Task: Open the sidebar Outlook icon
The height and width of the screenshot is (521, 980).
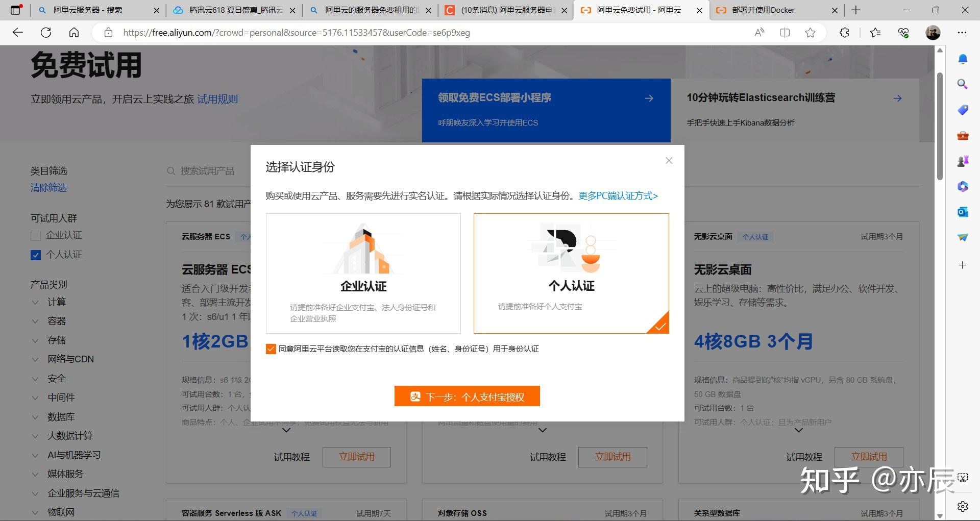Action: pyautogui.click(x=963, y=212)
